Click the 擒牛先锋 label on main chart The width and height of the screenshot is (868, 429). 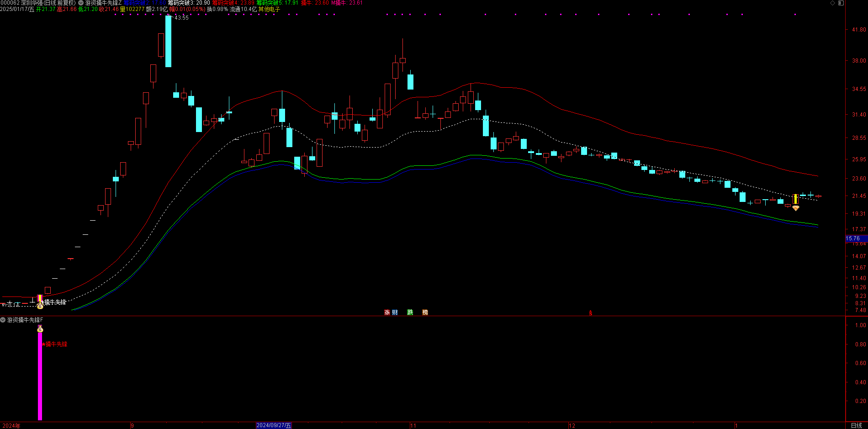point(55,302)
